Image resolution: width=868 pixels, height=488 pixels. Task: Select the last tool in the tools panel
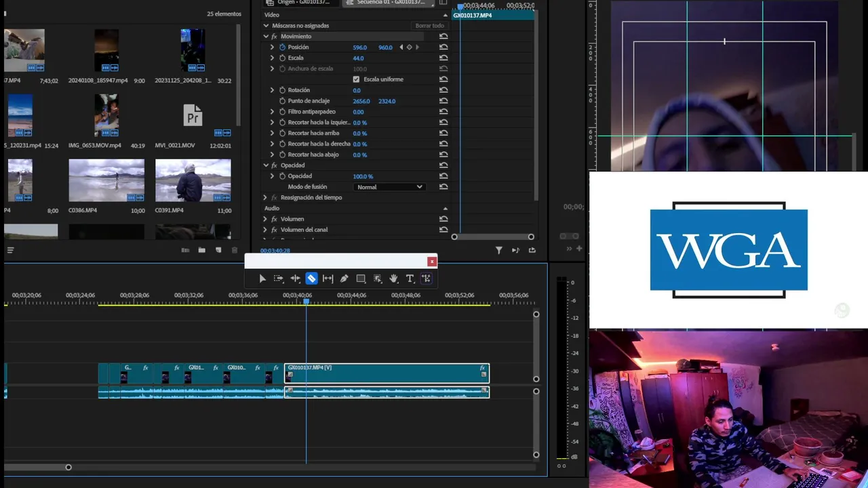point(426,279)
